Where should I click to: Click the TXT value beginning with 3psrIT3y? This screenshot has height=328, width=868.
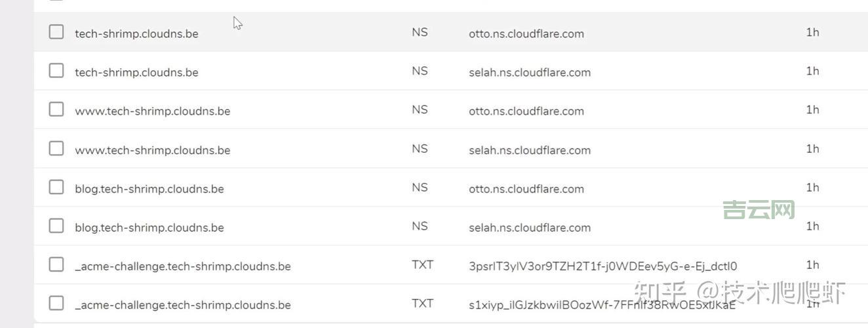pos(602,266)
